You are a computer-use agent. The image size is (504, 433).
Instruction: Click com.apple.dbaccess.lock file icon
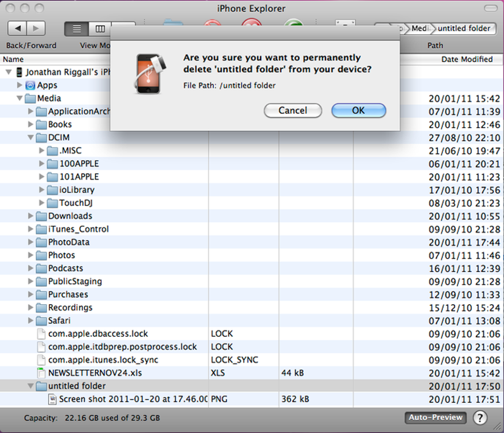coord(41,334)
